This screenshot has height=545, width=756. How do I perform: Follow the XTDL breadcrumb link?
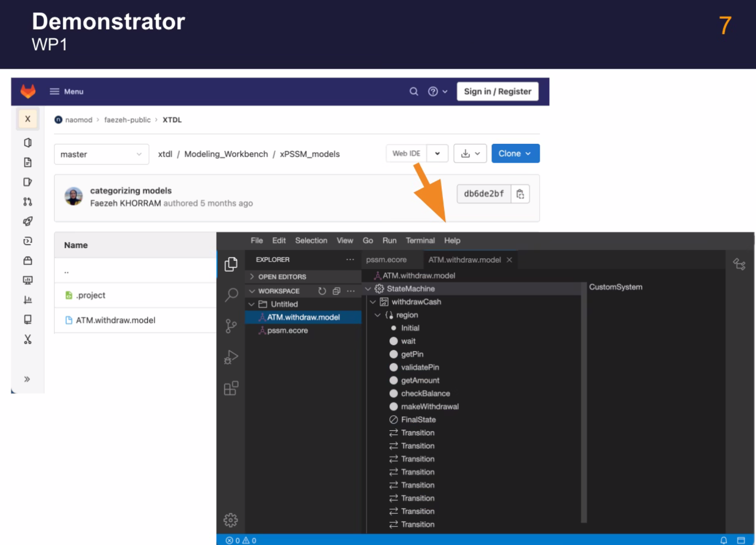pyautogui.click(x=172, y=120)
